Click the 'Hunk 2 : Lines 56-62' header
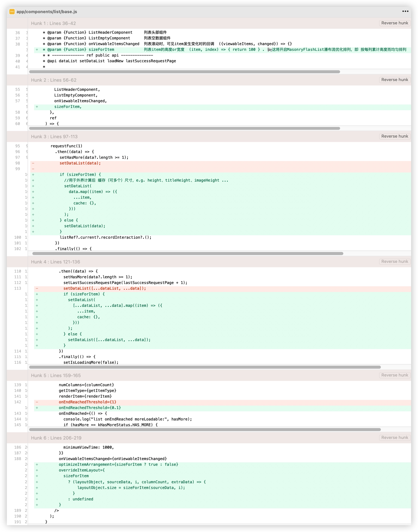This screenshot has width=418, height=532. coord(54,80)
